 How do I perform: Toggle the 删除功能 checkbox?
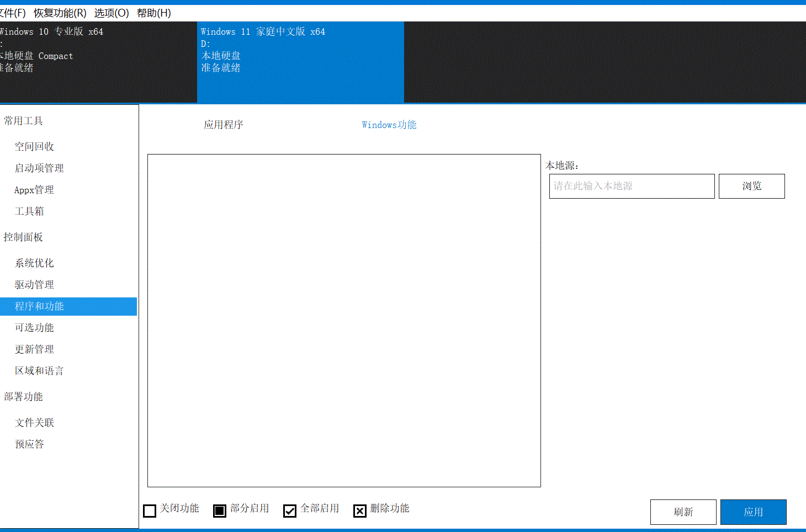[x=360, y=510]
